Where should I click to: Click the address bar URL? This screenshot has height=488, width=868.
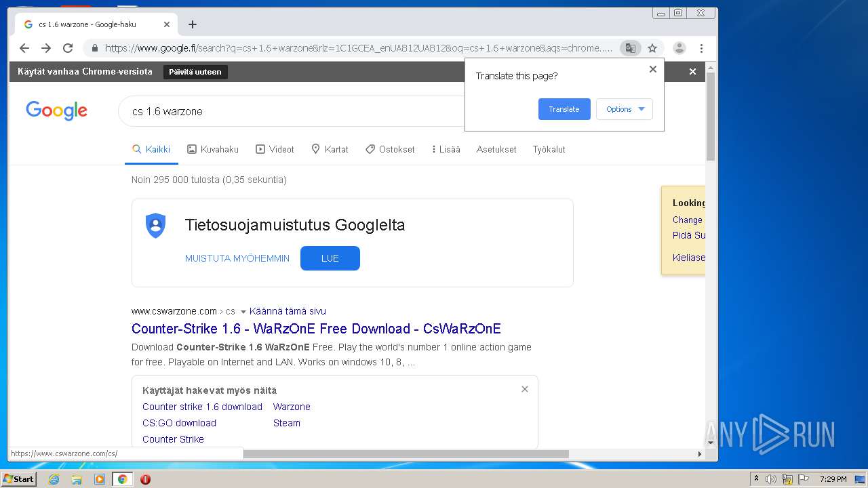(358, 48)
